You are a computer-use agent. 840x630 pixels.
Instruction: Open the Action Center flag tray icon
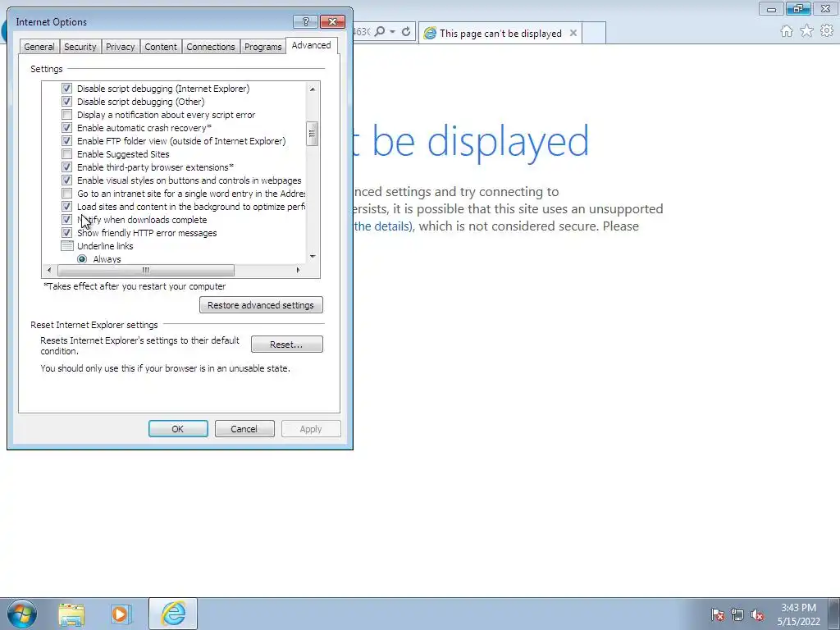(x=718, y=614)
